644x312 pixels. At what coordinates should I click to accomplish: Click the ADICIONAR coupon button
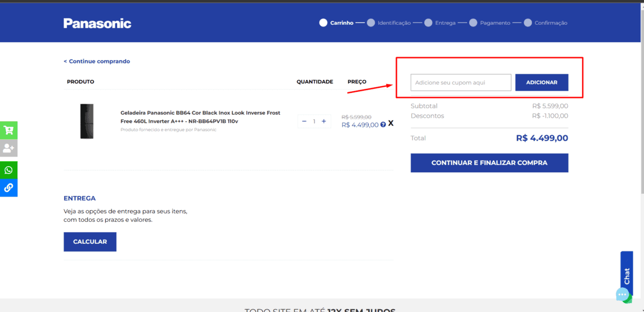[542, 83]
